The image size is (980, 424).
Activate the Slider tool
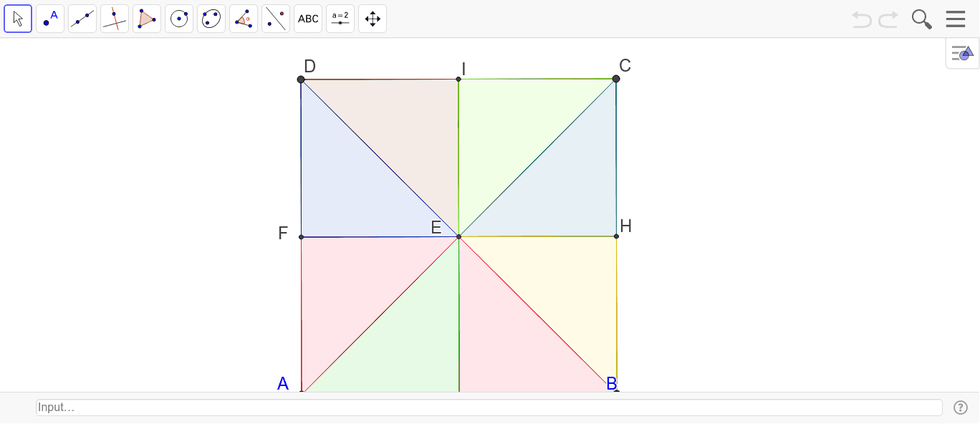click(x=340, y=18)
